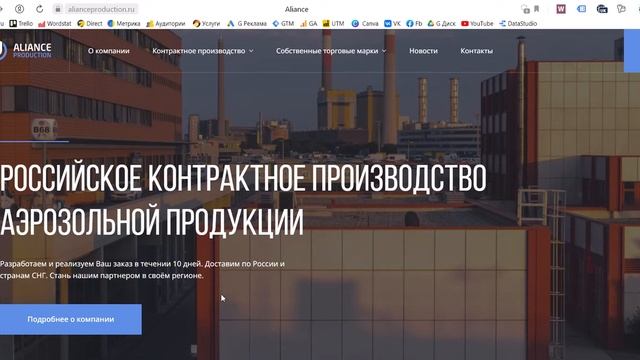Open the DataStudio bookmark
640x360 pixels.
pyautogui.click(x=518, y=24)
